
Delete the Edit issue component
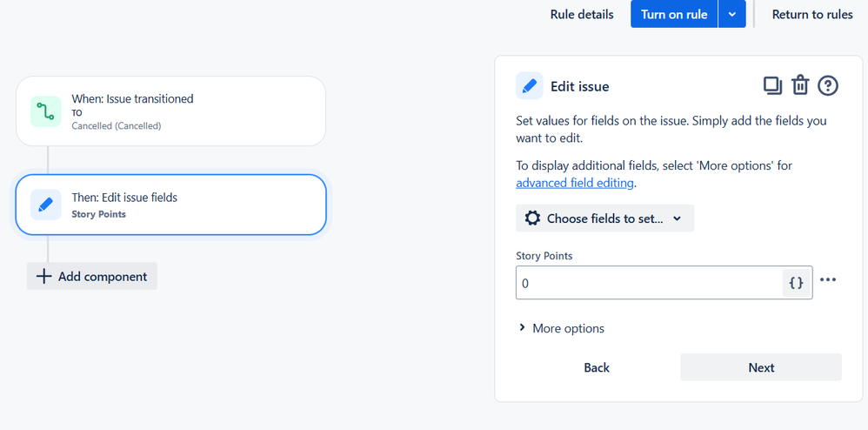pyautogui.click(x=800, y=85)
